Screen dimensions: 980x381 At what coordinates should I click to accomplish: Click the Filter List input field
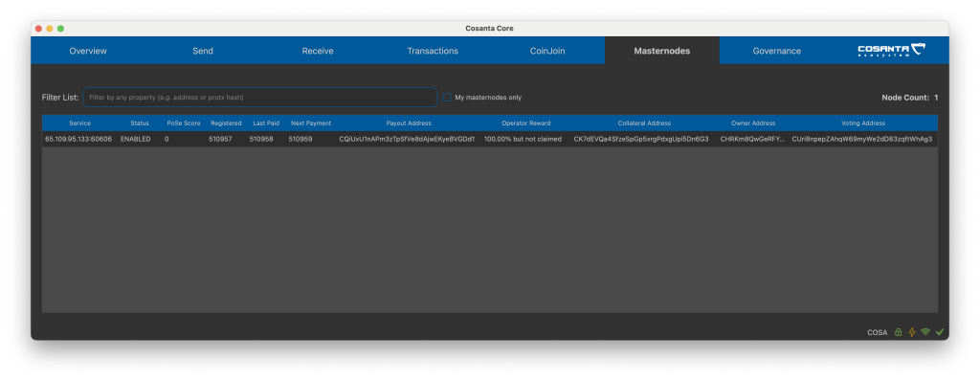(x=260, y=98)
